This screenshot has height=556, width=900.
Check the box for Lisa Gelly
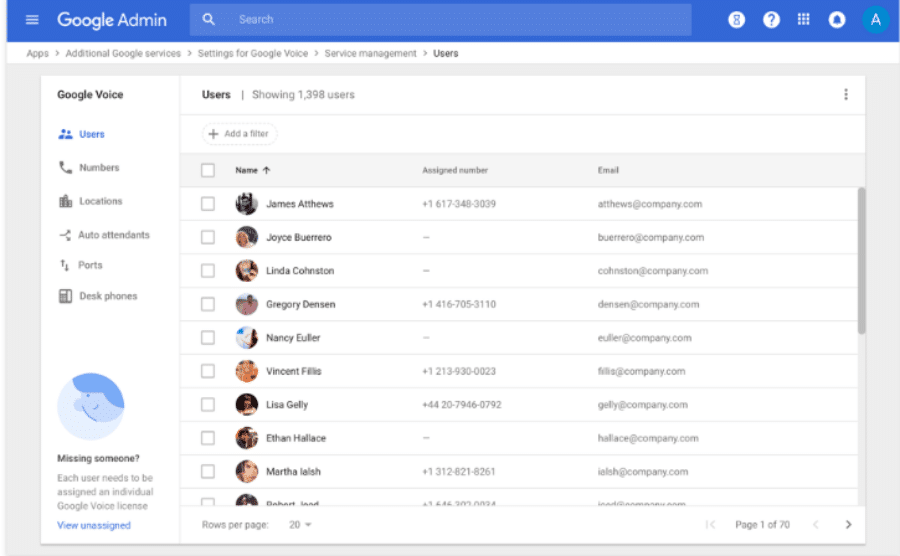tap(208, 405)
